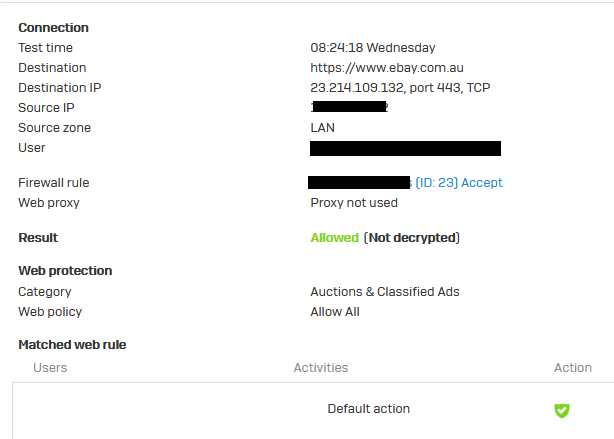Click the green shield allow icon
The image size is (614, 439).
562,410
